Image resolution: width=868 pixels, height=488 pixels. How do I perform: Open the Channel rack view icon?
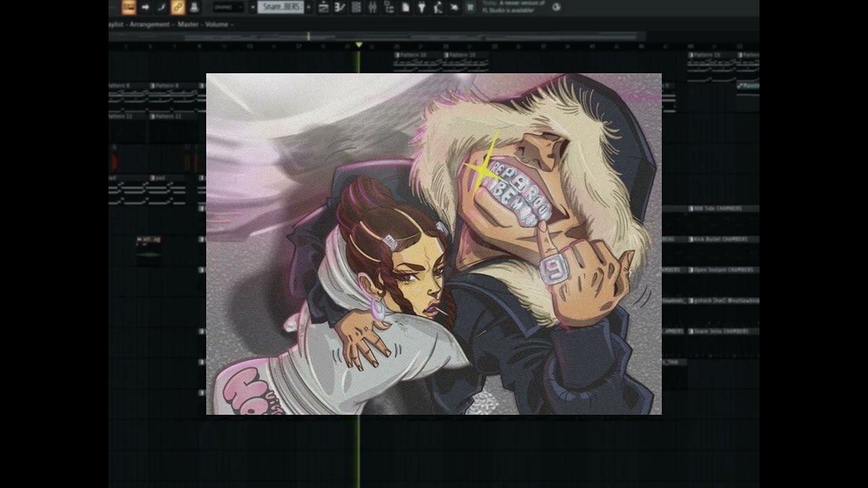click(x=356, y=7)
